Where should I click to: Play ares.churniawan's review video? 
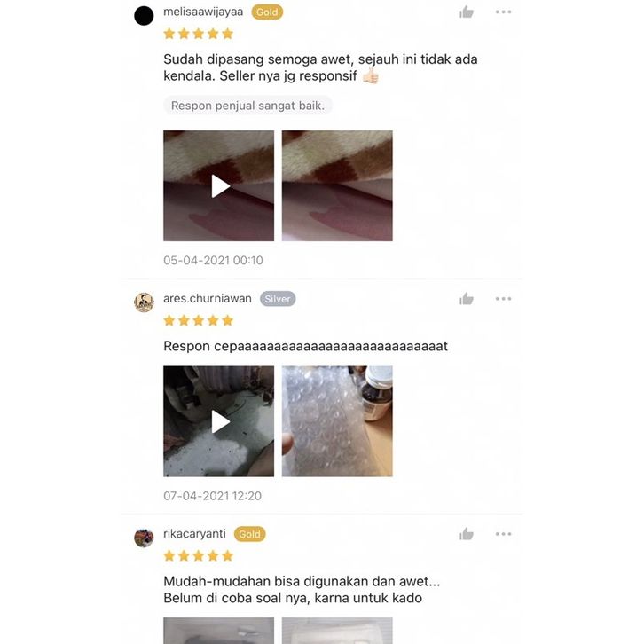[x=218, y=421]
